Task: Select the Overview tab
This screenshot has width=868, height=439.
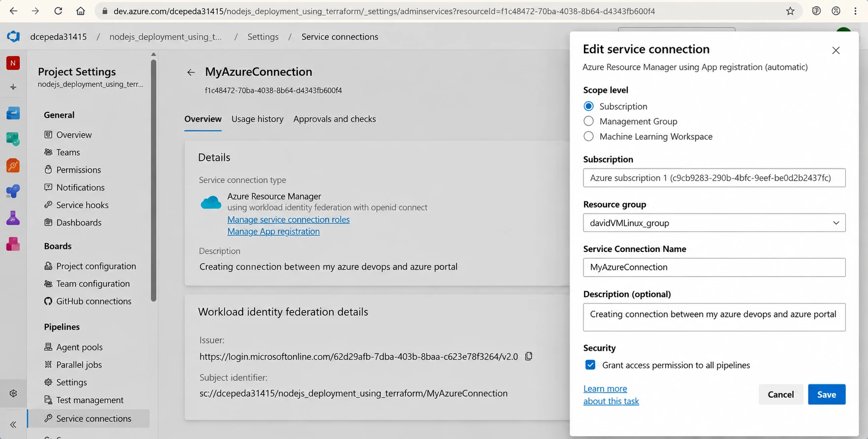Action: coord(203,119)
